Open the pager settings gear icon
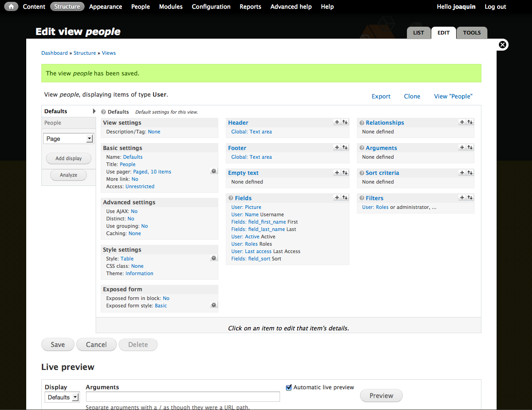This screenshot has height=410, width=532. coord(213,171)
